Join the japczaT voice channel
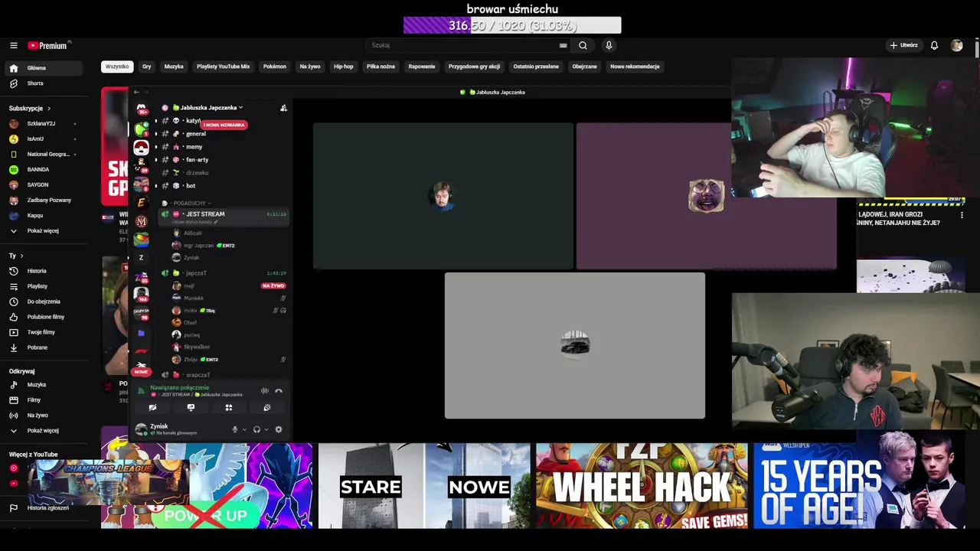Screen dimensions: 980x551 coord(222,273)
